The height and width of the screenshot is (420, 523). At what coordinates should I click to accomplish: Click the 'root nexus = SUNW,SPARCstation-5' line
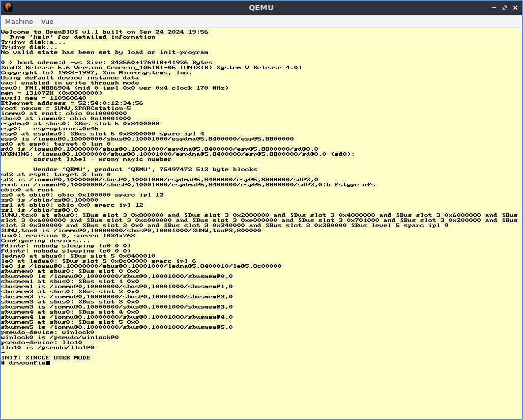click(x=66, y=108)
